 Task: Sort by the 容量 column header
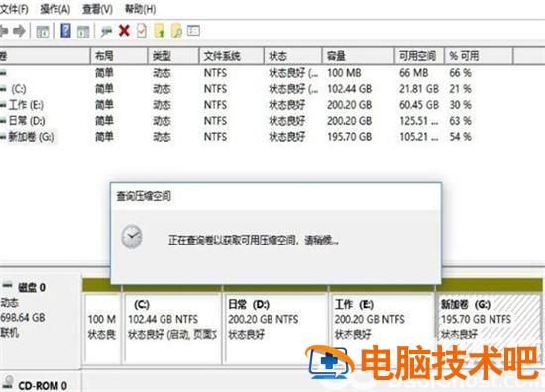click(x=359, y=55)
